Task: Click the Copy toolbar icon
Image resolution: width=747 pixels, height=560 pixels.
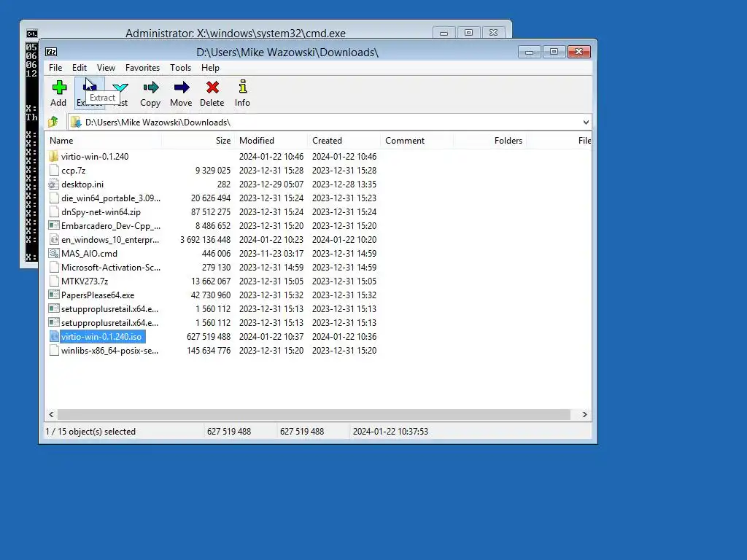Action: coord(150,87)
